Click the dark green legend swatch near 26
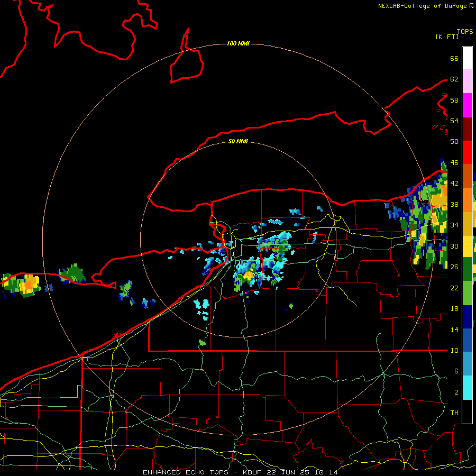 (x=467, y=269)
